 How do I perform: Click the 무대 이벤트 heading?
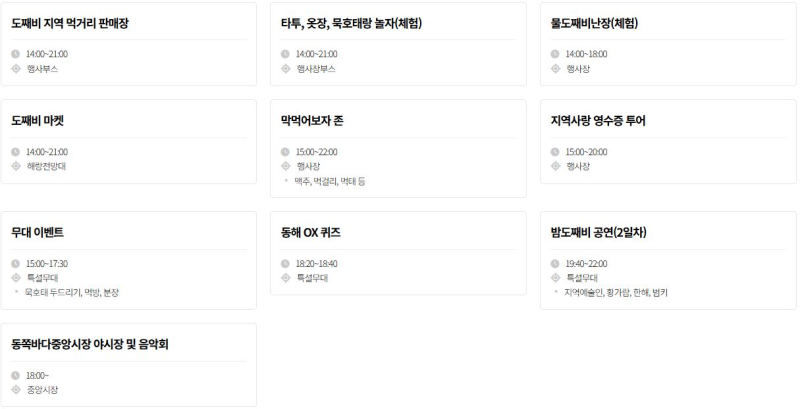pos(38,233)
